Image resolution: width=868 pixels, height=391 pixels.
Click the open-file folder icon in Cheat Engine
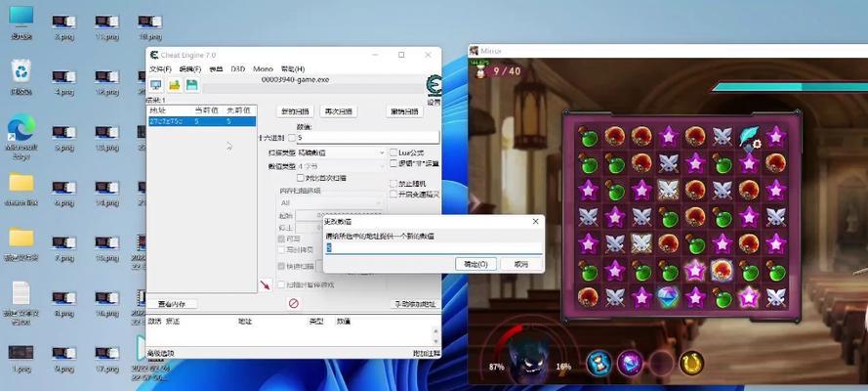[x=175, y=85]
